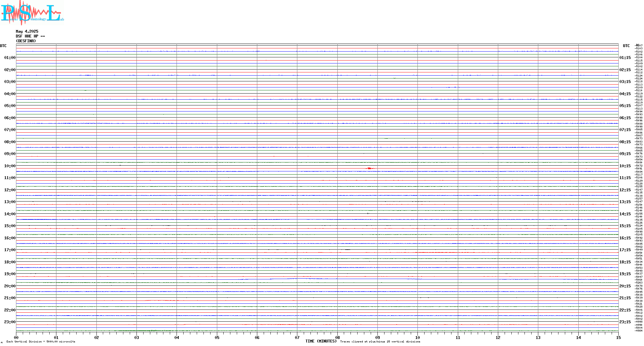Click the 22:15 time label
This screenshot has height=346, width=644.
coord(625,310)
